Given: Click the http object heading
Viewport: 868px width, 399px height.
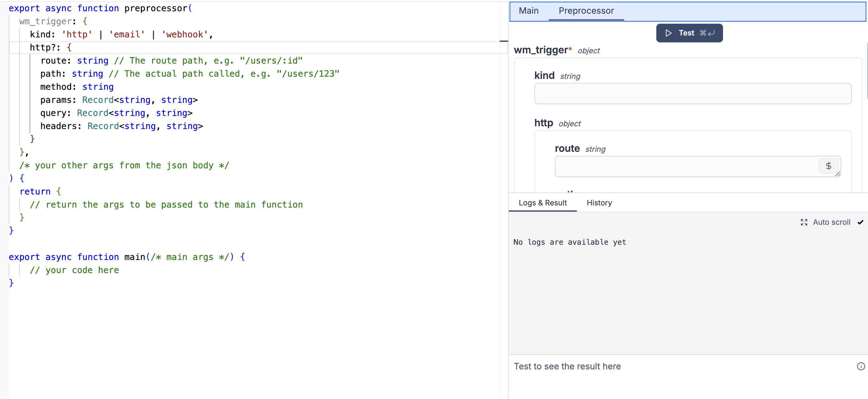Looking at the screenshot, I should tap(543, 123).
